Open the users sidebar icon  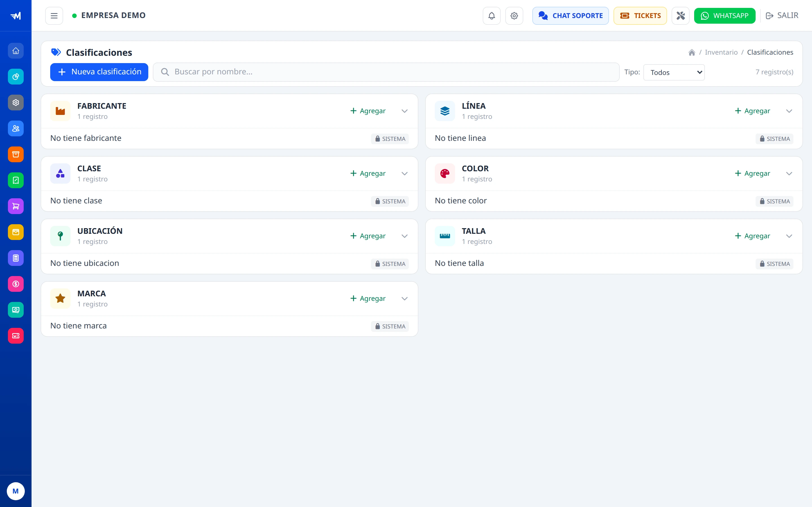point(16,128)
